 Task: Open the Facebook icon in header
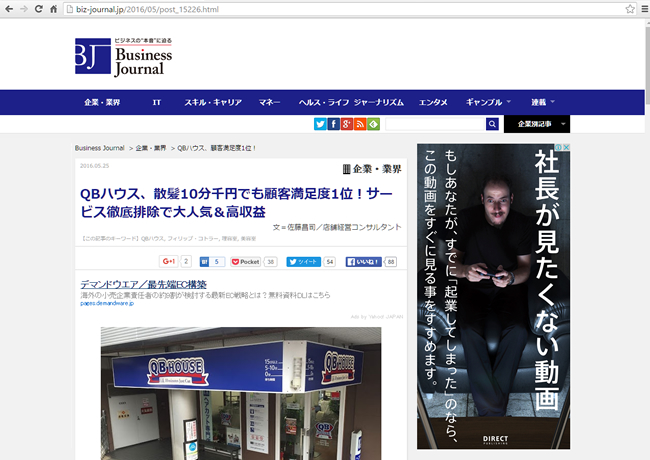(334, 124)
